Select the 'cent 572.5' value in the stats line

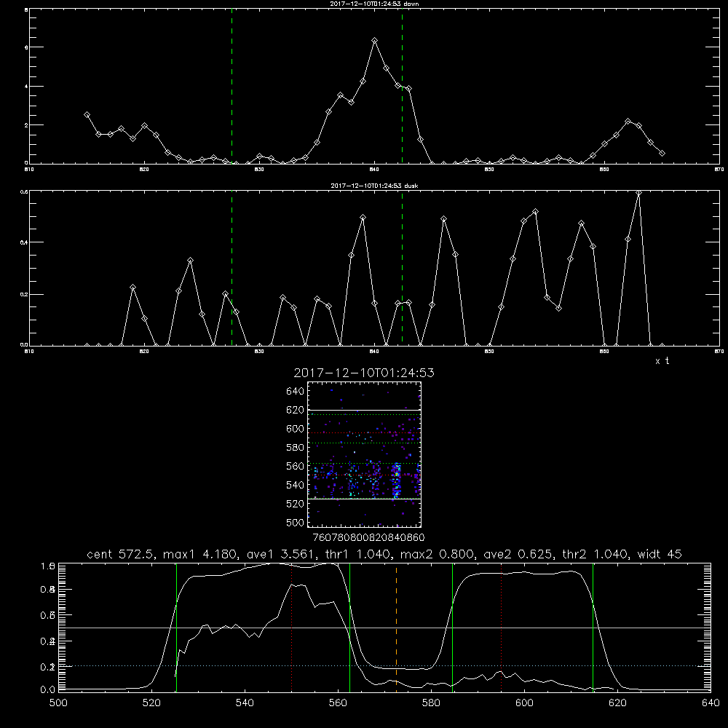pos(121,554)
